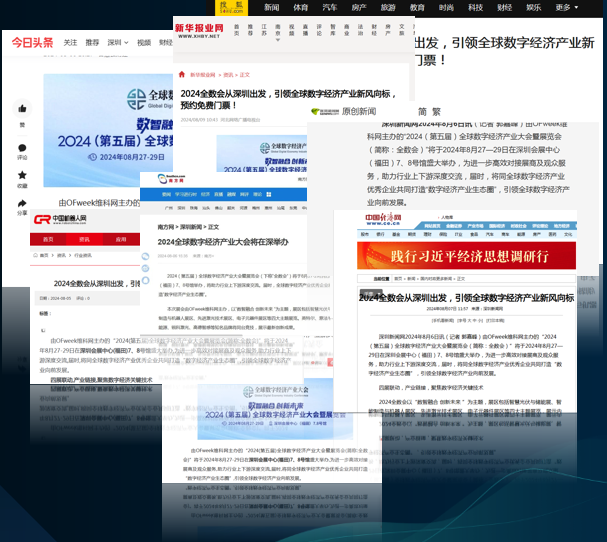Screen dimensions: 607x542
Task: Click the 今日头条 red logo
Action: (x=32, y=42)
